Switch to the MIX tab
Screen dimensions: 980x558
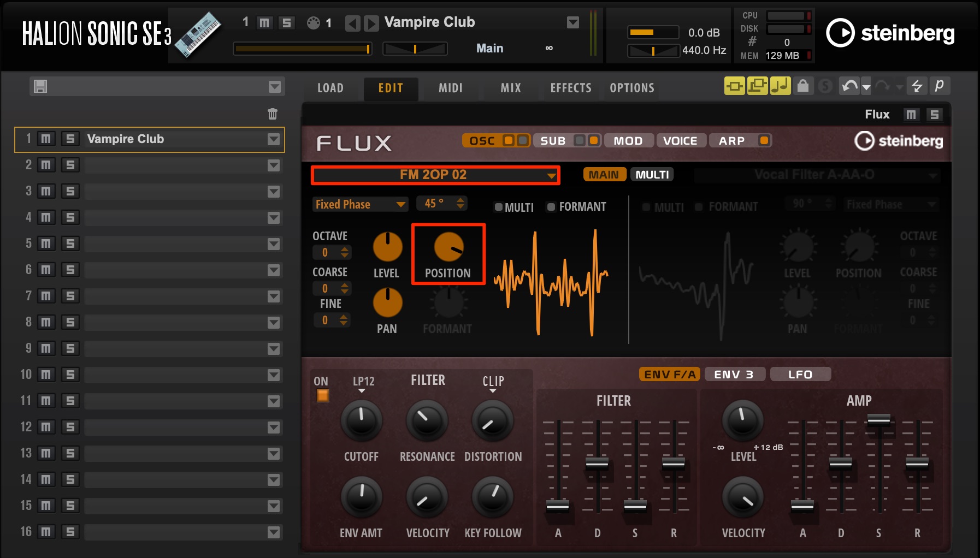[x=511, y=88]
